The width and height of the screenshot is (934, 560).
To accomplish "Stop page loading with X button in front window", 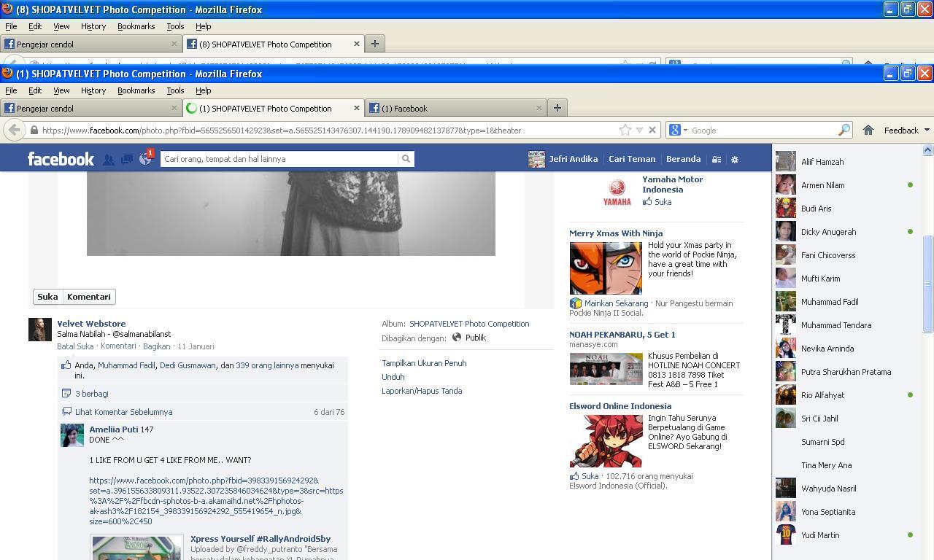I will 652,131.
